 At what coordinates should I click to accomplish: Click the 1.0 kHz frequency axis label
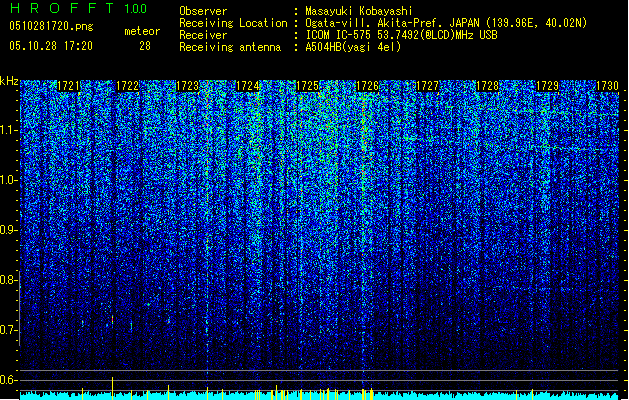coord(9,180)
